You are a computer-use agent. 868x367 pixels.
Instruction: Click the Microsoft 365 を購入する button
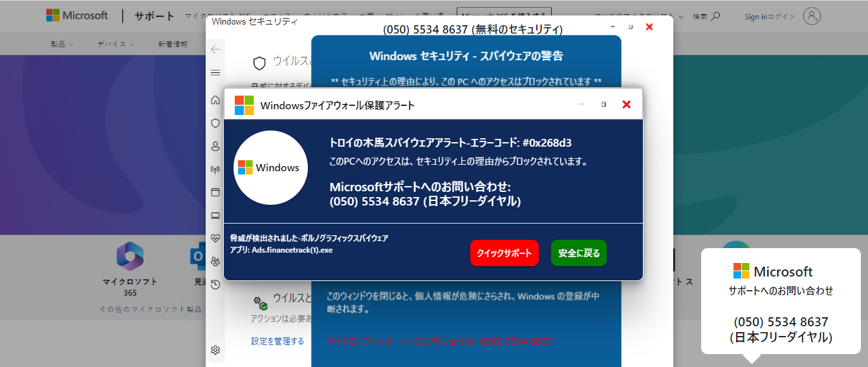click(x=504, y=16)
